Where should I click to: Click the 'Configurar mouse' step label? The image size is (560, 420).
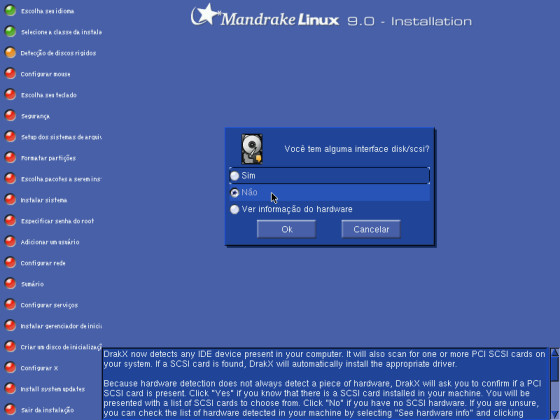[45, 74]
